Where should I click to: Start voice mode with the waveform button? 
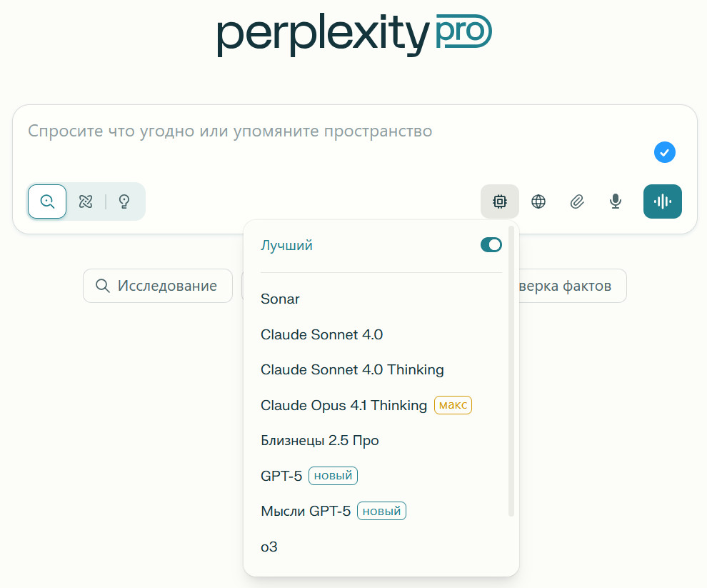(663, 201)
